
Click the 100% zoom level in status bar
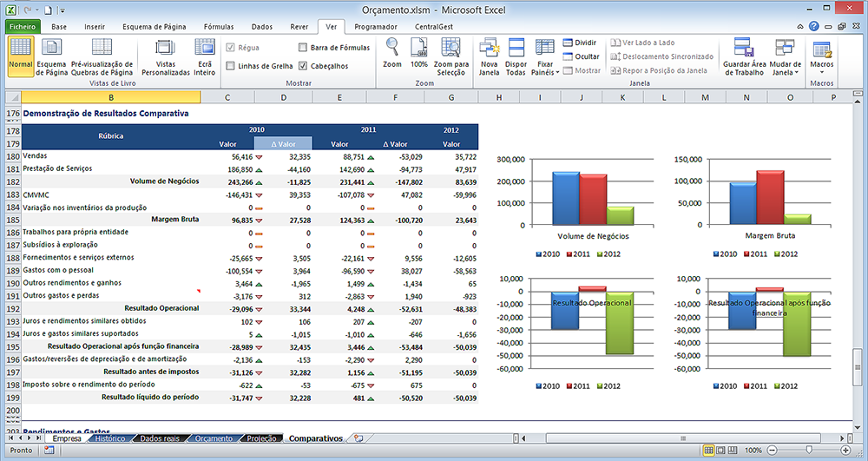click(x=753, y=450)
